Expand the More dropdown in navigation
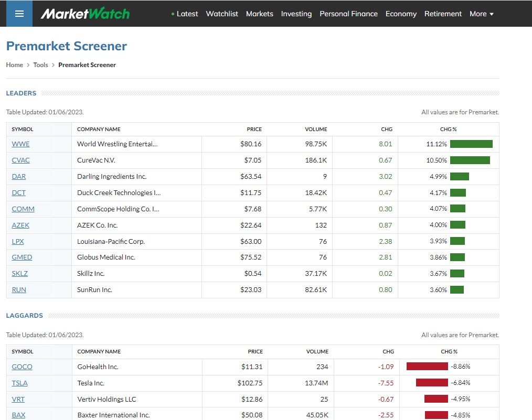Viewport: 532px width, 420px height. tap(482, 14)
